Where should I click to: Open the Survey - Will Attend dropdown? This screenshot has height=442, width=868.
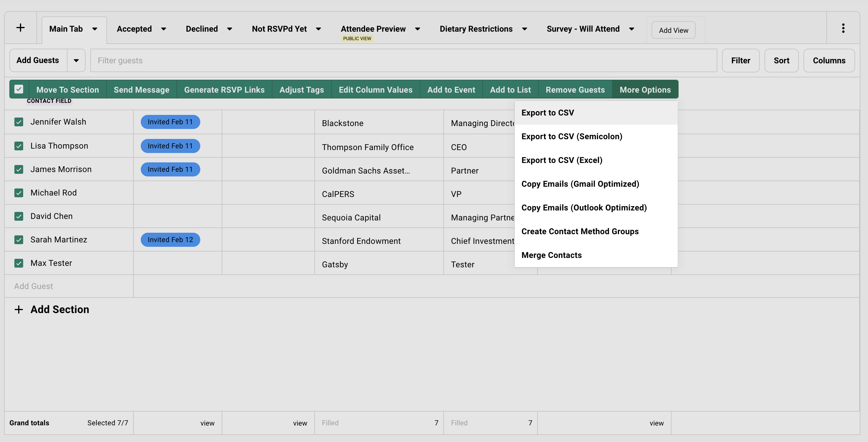(x=632, y=29)
